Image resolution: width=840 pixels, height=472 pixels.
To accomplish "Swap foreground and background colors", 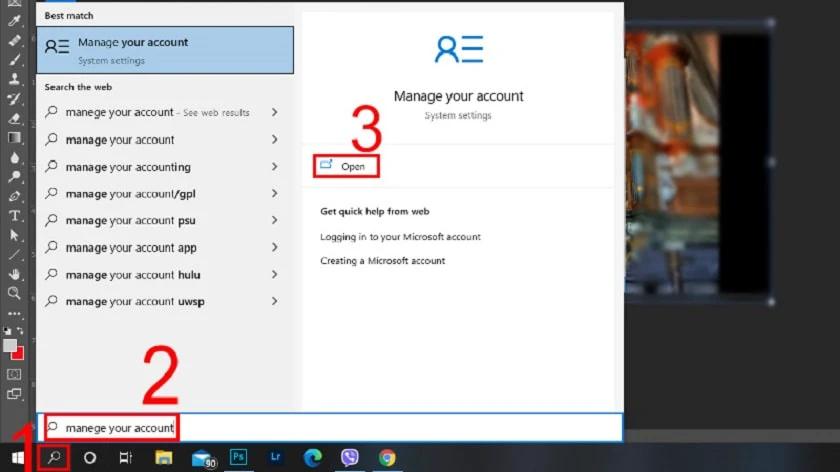I will [20, 331].
